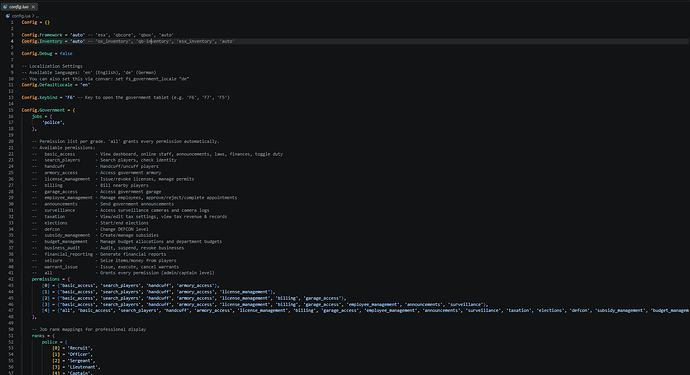Click 'permissions = {' on line 42
This screenshot has width=690, height=375.
51,279
